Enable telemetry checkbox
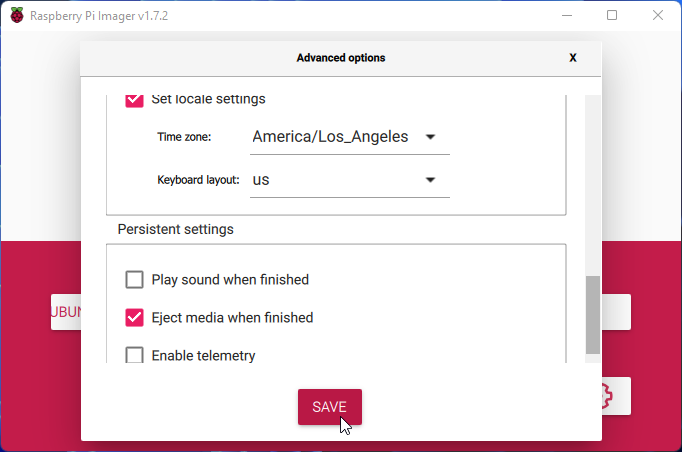This screenshot has height=452, width=682. (x=134, y=355)
